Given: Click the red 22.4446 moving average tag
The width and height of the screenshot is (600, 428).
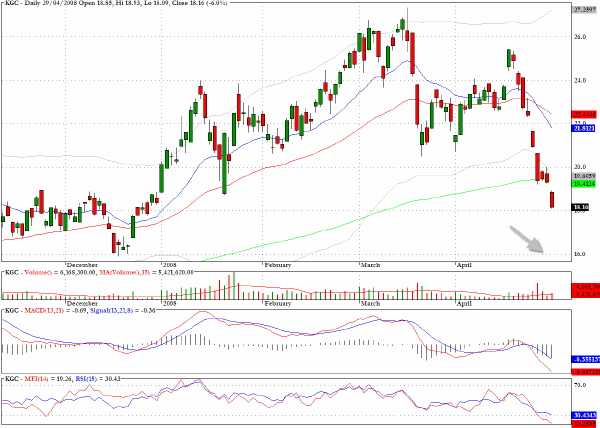Looking at the screenshot, I should (x=584, y=114).
